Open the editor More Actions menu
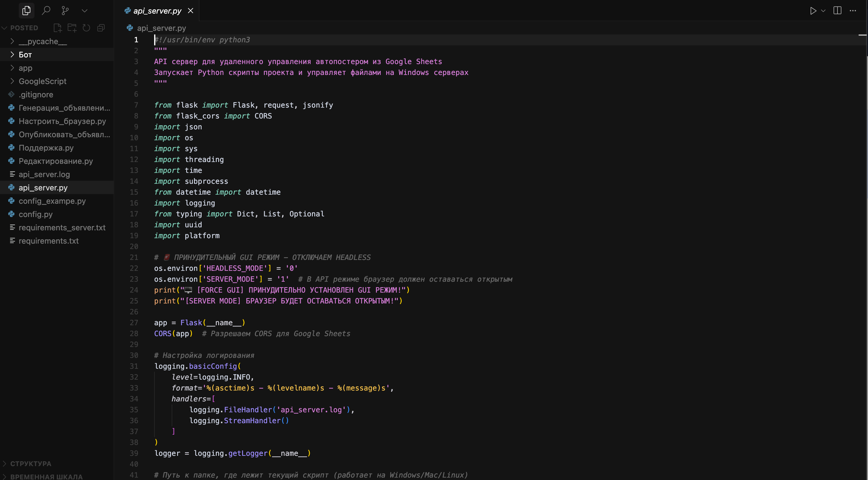Image resolution: width=868 pixels, height=480 pixels. (x=853, y=11)
